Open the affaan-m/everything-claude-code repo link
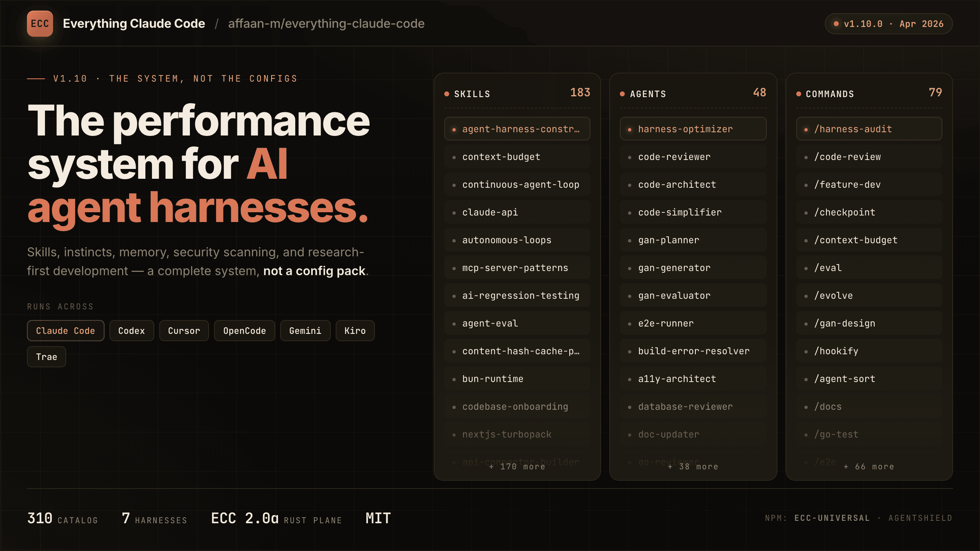The image size is (980, 551). point(326,24)
